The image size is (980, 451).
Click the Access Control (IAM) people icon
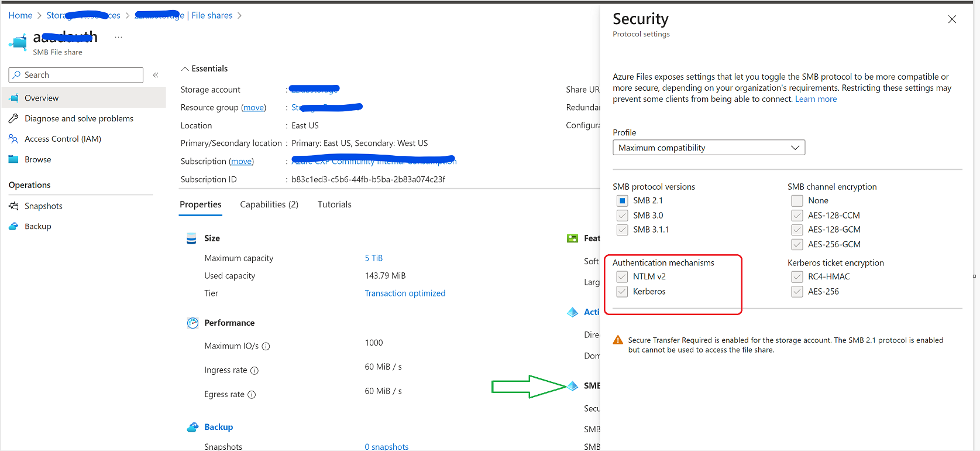click(x=13, y=139)
